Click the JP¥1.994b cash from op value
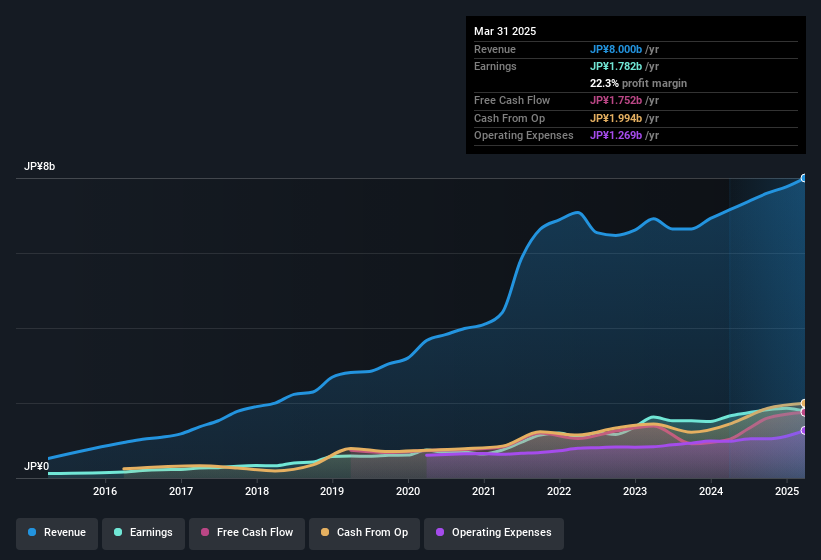The image size is (821, 560). click(616, 118)
